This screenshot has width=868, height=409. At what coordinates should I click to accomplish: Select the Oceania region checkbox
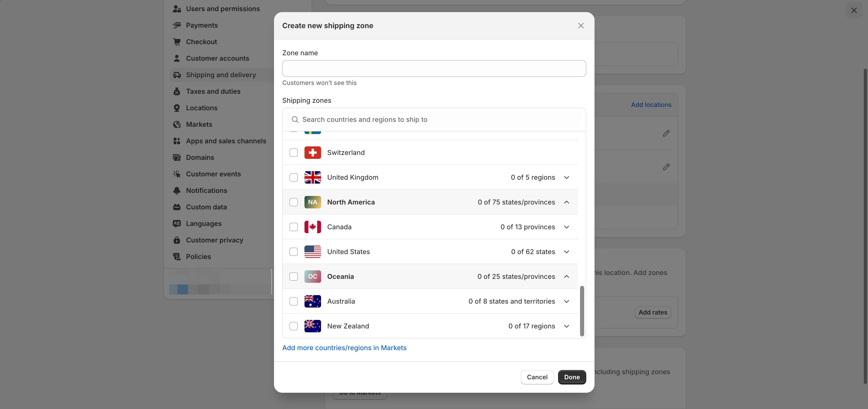(293, 276)
